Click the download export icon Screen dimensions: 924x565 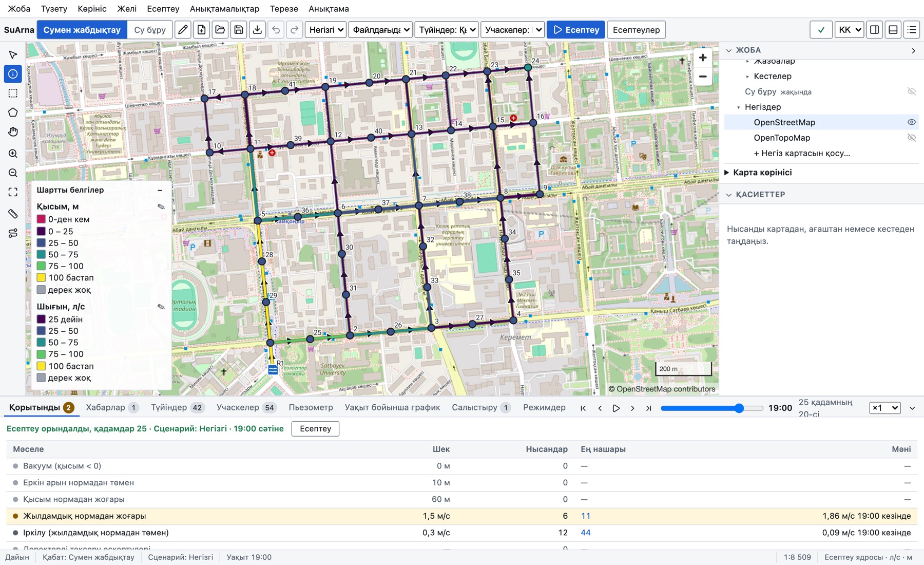pos(257,30)
